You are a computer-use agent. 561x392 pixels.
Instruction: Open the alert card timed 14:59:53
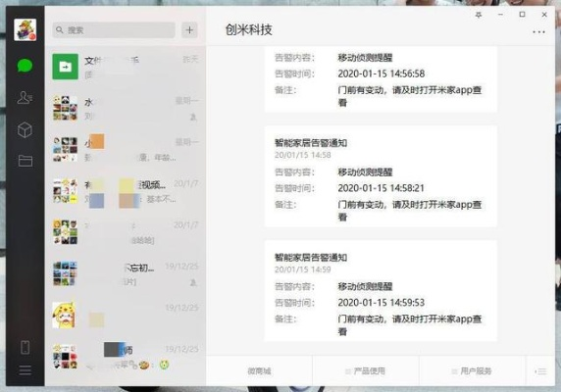(381, 291)
